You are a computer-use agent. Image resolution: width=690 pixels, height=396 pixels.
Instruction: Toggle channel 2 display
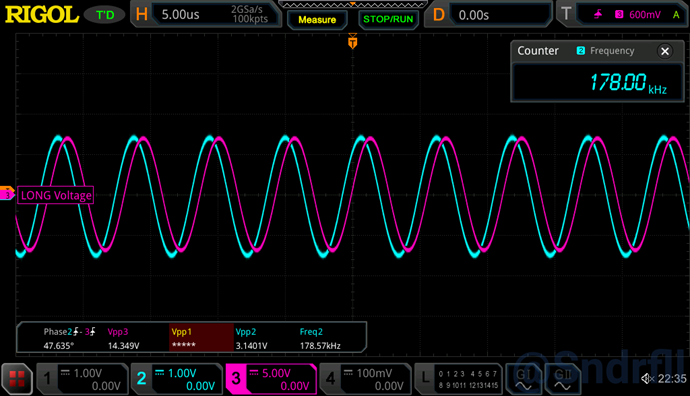[176, 379]
